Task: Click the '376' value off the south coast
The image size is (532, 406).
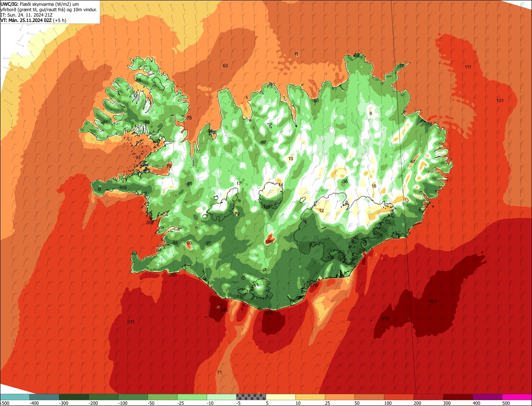Action: click(x=269, y=313)
